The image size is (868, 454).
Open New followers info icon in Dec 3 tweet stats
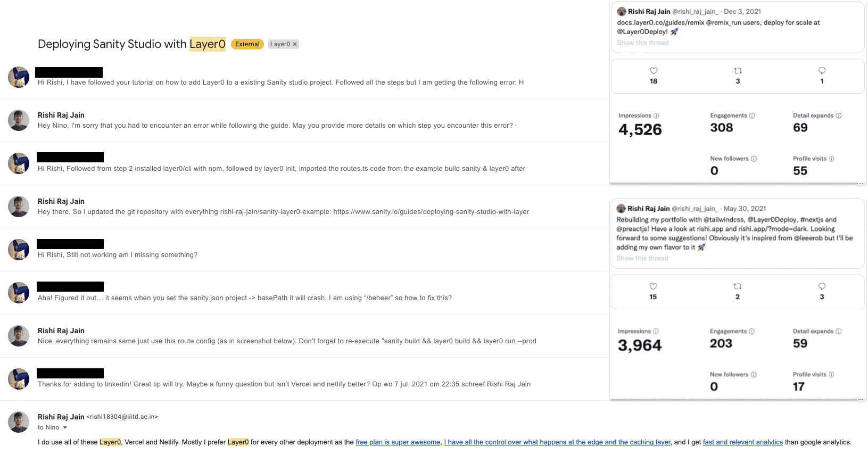pos(754,159)
